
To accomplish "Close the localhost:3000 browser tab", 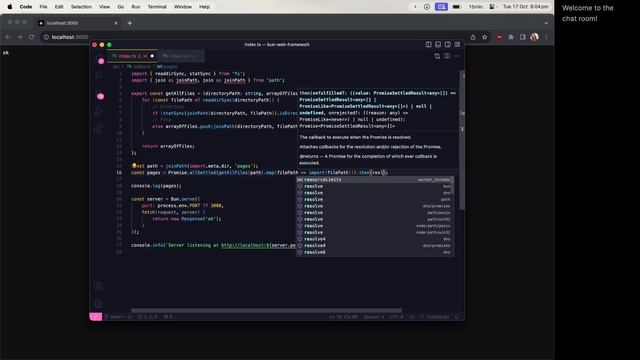I will tap(116, 23).
